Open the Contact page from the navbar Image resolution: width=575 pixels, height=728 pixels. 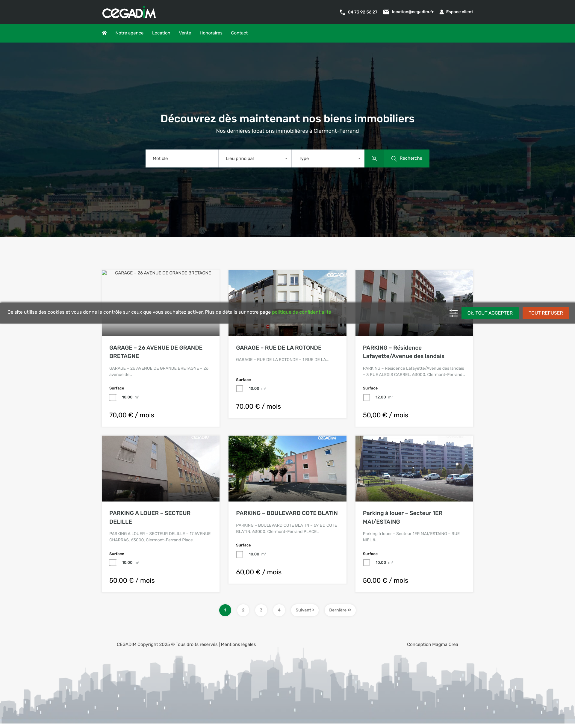[x=239, y=33]
